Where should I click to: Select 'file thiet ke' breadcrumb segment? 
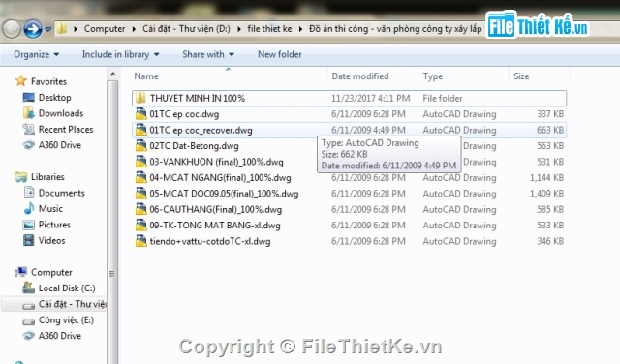[x=269, y=29]
